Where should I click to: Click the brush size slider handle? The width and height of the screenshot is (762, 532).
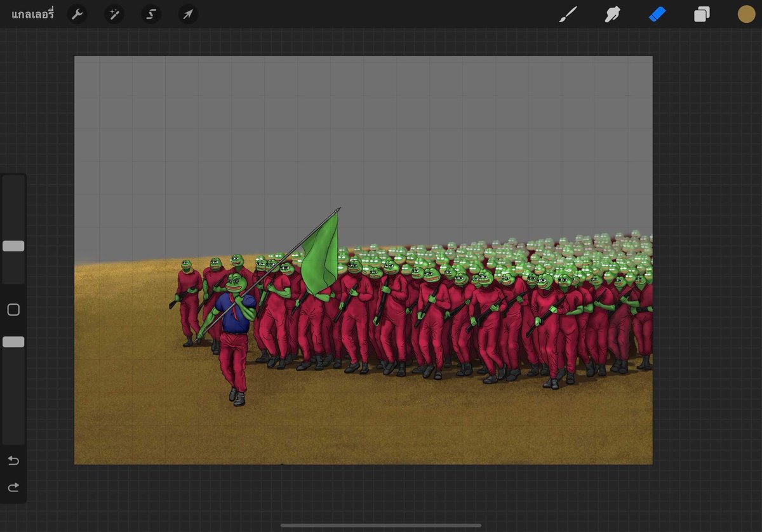(13, 246)
